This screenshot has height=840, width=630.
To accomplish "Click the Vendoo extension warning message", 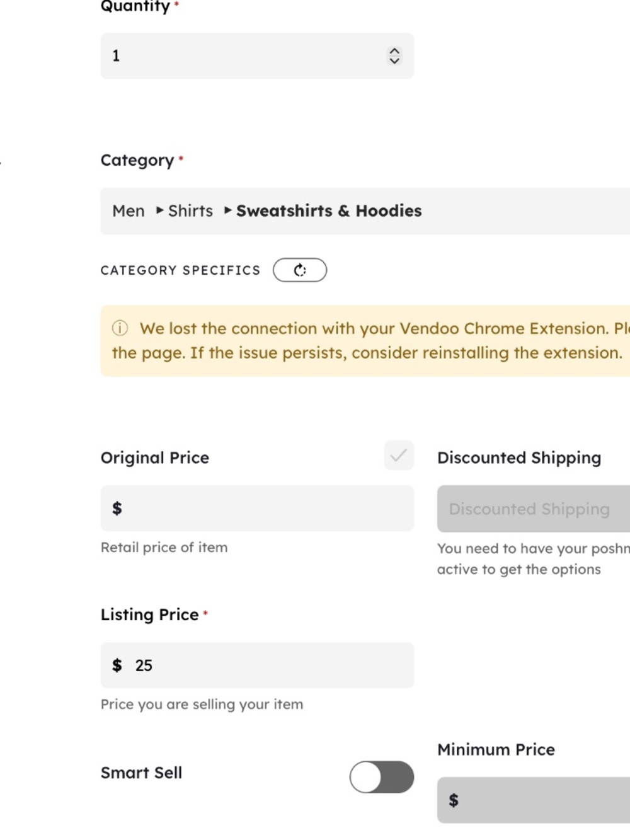I will 370,341.
